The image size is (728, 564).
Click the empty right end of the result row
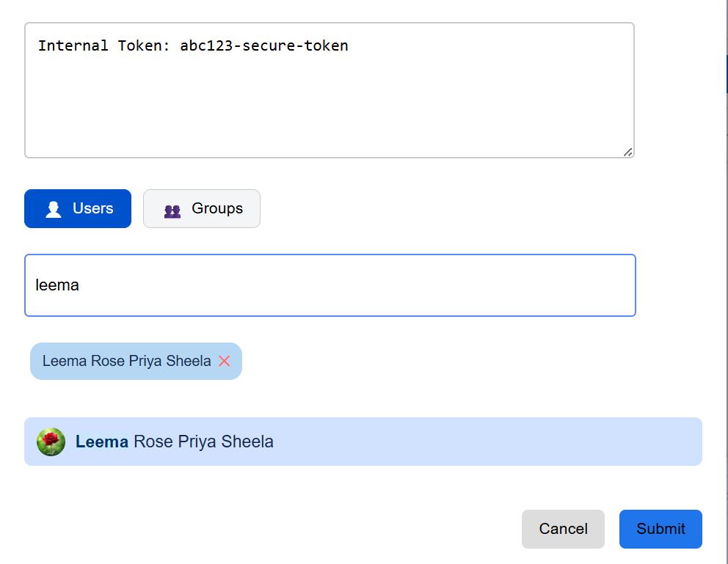[587, 442]
